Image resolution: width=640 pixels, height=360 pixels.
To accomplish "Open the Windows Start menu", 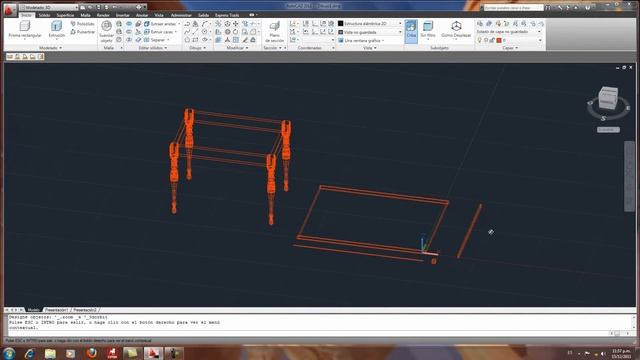I will (x=9, y=353).
